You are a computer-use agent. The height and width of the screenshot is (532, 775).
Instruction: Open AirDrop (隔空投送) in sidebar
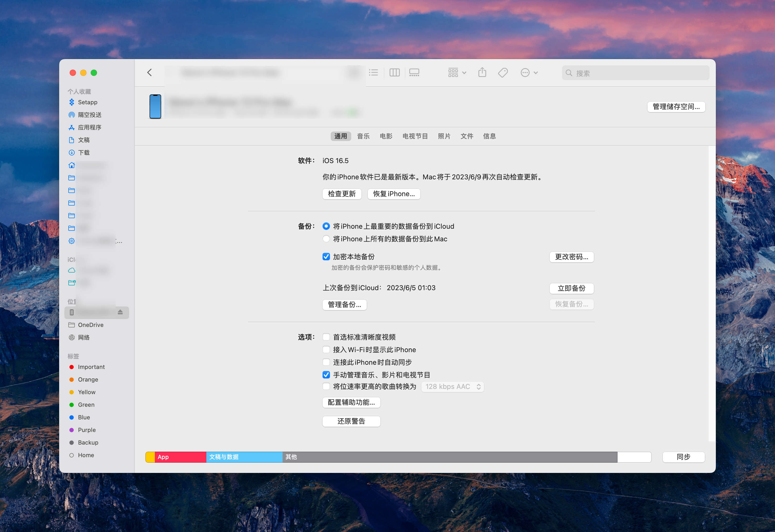point(89,115)
